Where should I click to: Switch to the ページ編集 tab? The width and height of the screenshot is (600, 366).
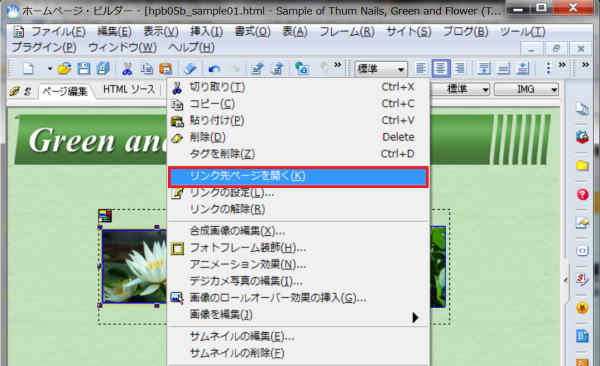pos(65,91)
